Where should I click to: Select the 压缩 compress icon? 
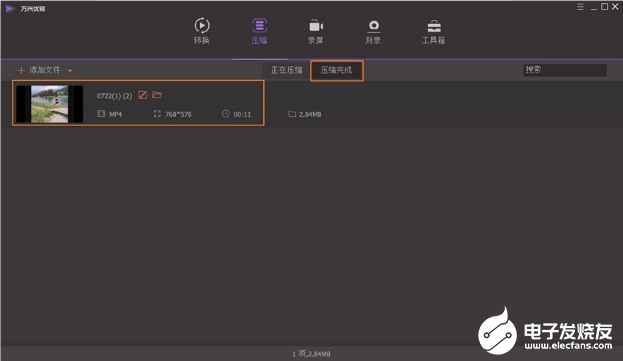pos(259,26)
